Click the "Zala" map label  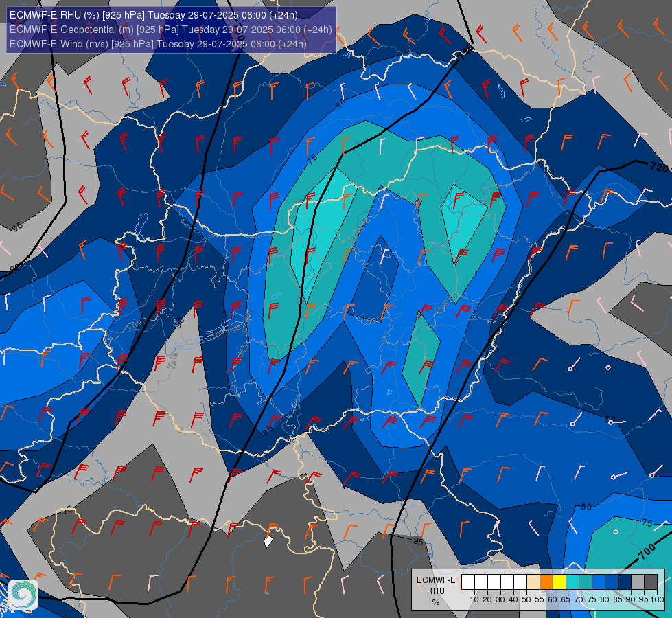(x=174, y=363)
